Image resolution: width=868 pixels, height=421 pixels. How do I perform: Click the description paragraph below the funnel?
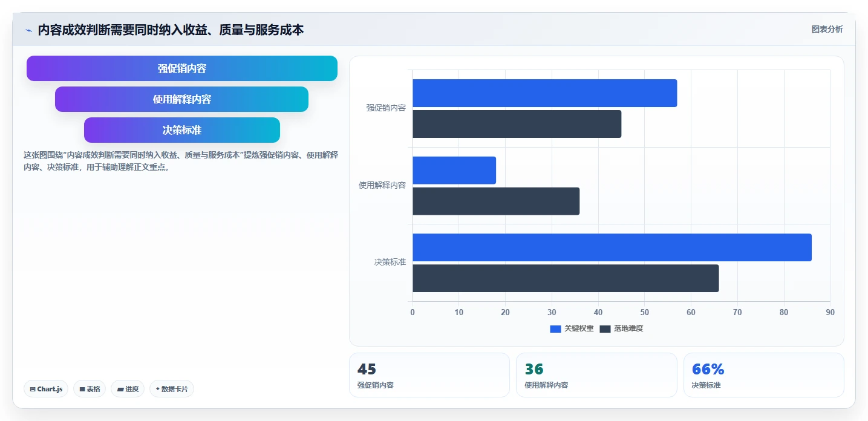181,161
